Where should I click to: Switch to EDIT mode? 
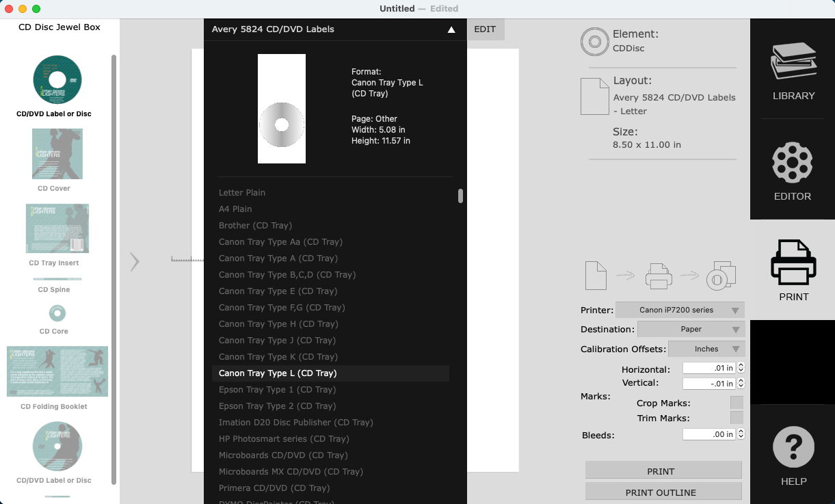pos(485,29)
